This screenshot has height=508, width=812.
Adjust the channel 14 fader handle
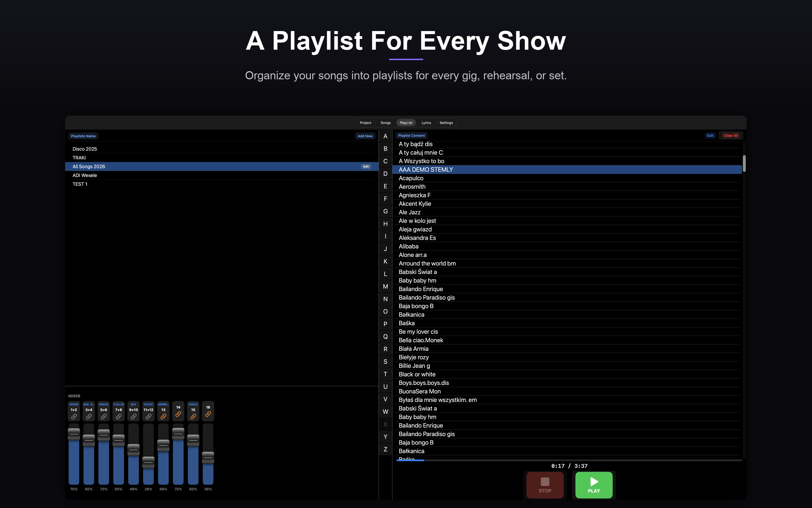(178, 434)
